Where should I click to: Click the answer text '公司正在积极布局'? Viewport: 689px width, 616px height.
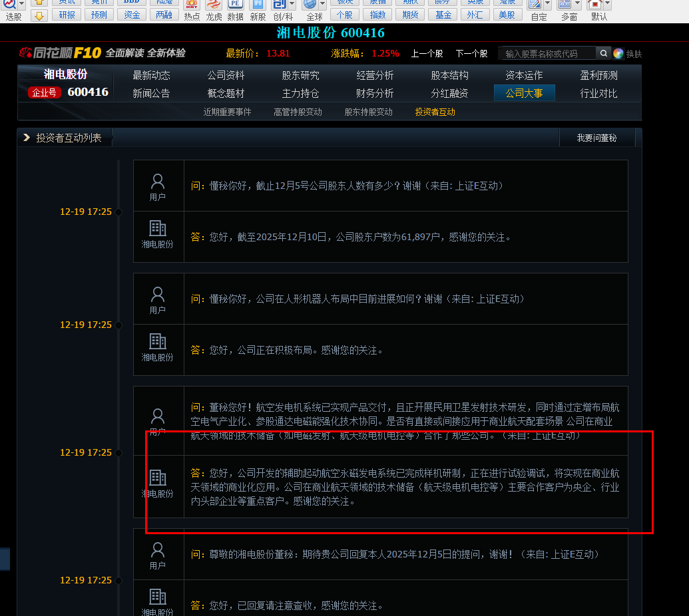(275, 351)
